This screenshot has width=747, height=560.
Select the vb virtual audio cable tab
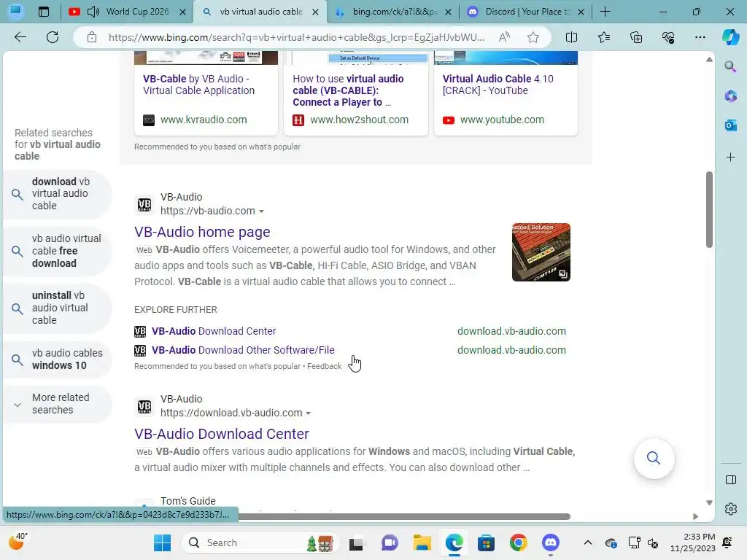pos(260,12)
